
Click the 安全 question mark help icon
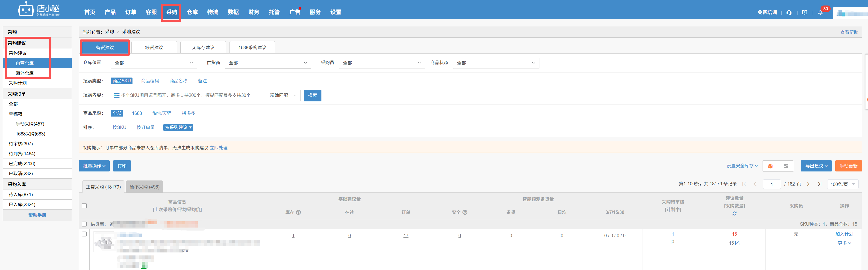[x=465, y=212]
